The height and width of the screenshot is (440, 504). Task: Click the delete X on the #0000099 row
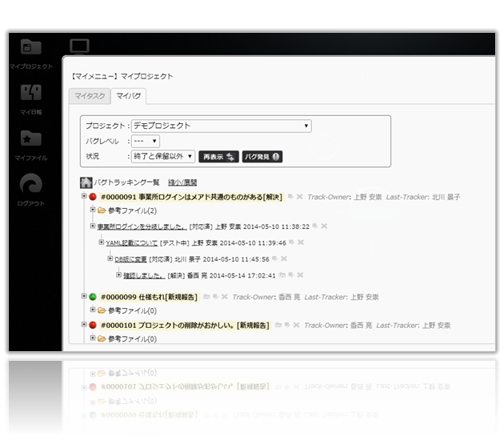pos(225,297)
